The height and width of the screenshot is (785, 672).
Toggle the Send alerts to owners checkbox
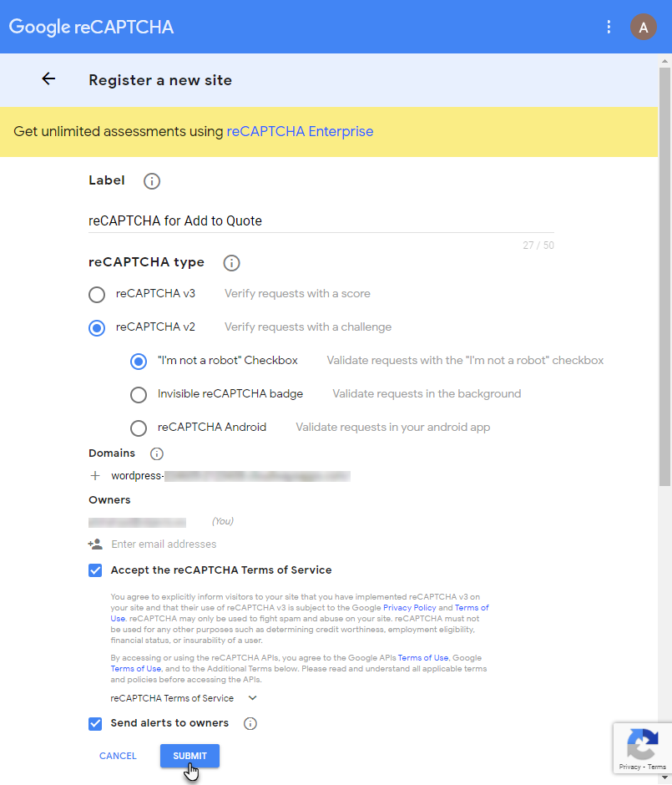pos(95,723)
